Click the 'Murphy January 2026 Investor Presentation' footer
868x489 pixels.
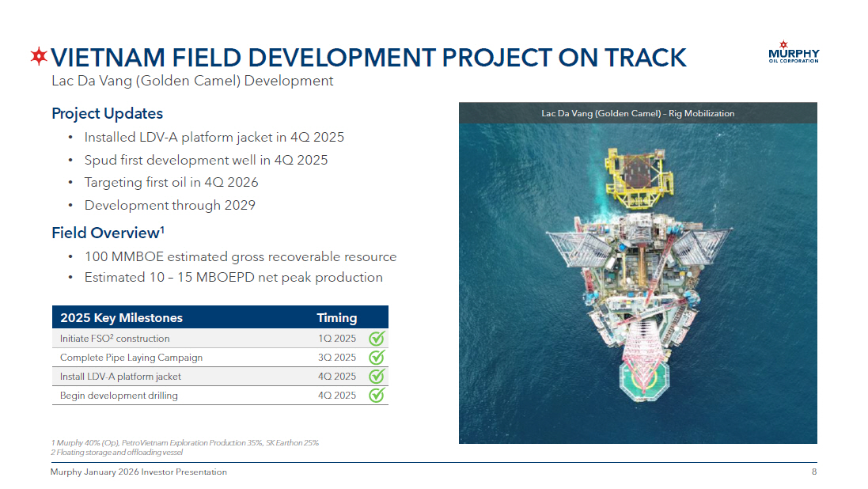click(138, 472)
